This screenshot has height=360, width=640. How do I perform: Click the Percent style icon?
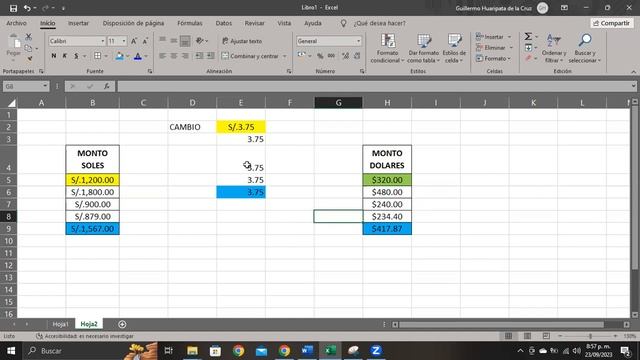[320, 56]
